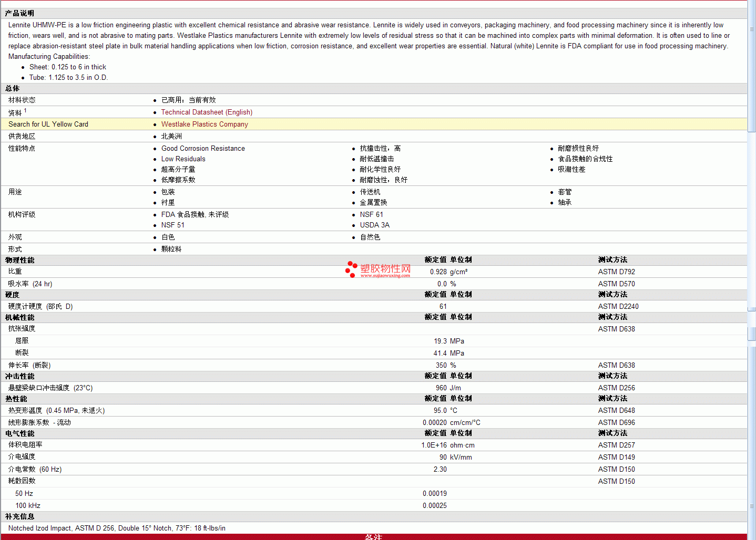
Task: Click the 0.00020 cm/cm/°C expansion value
Action: pyautogui.click(x=452, y=422)
